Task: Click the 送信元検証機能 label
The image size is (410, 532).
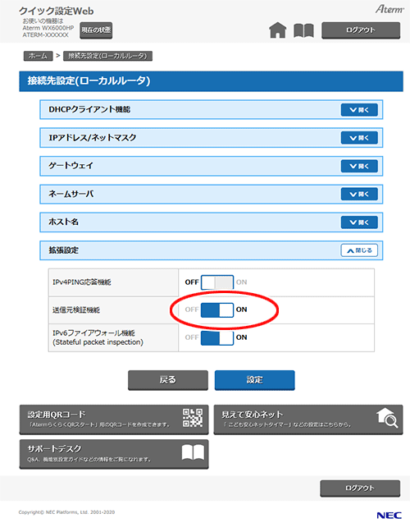Action: [76, 310]
